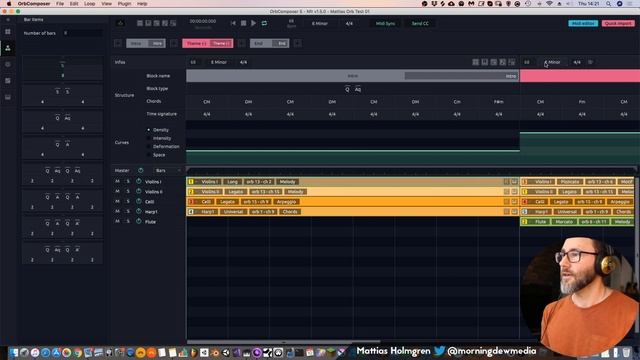Select the Intro block in the song structure bar
The width and height of the screenshot is (640, 360).
146,43
